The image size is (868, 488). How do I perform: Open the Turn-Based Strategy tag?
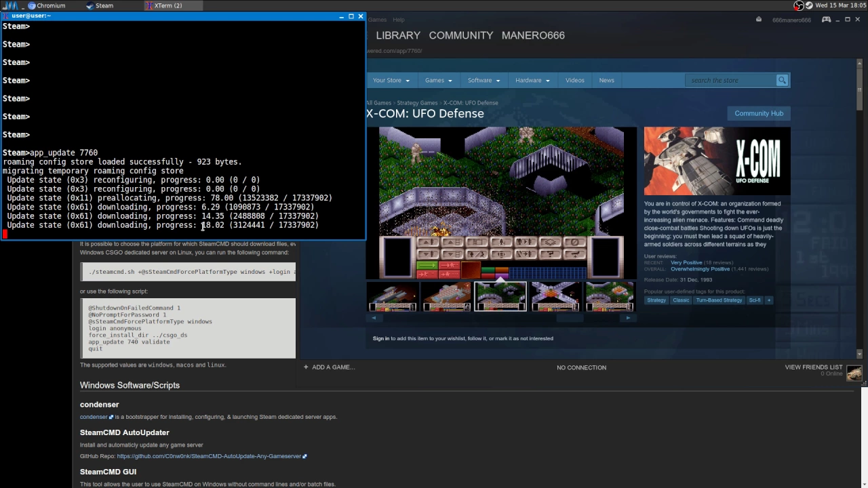[719, 300]
